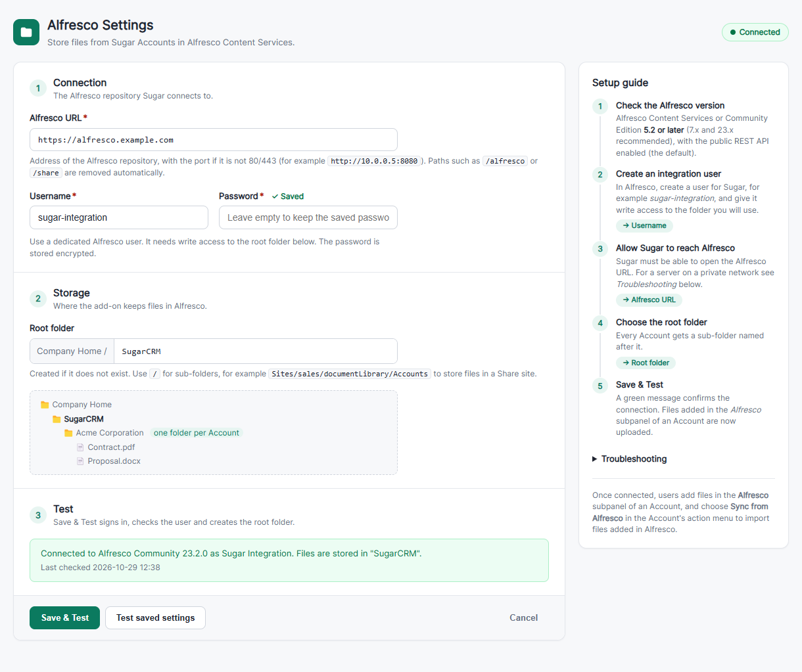Image resolution: width=802 pixels, height=672 pixels.
Task: Click 'Save & Test' guide step title
Action: pos(640,385)
